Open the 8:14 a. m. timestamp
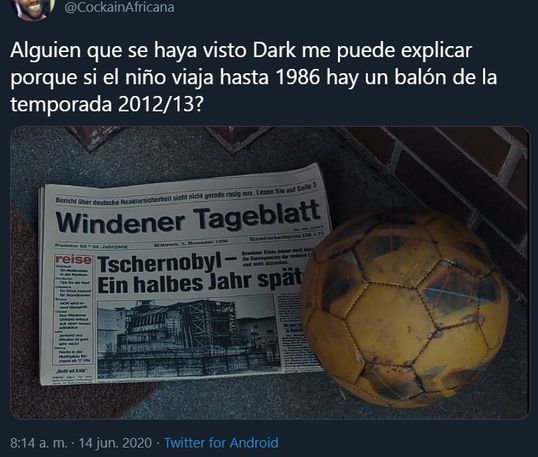 tap(39, 443)
